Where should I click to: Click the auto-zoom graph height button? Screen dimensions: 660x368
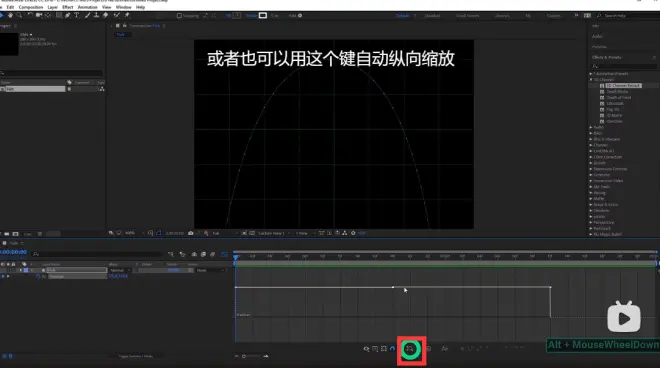coord(410,349)
